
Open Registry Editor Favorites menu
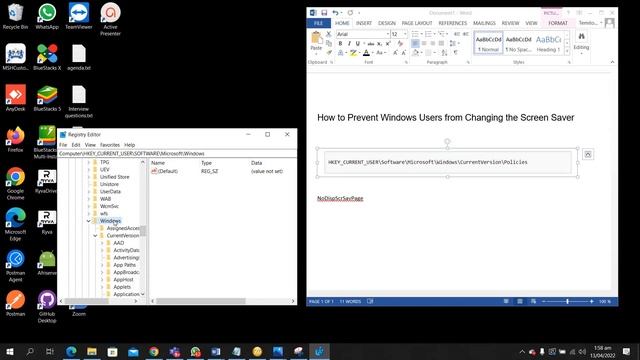pyautogui.click(x=110, y=145)
